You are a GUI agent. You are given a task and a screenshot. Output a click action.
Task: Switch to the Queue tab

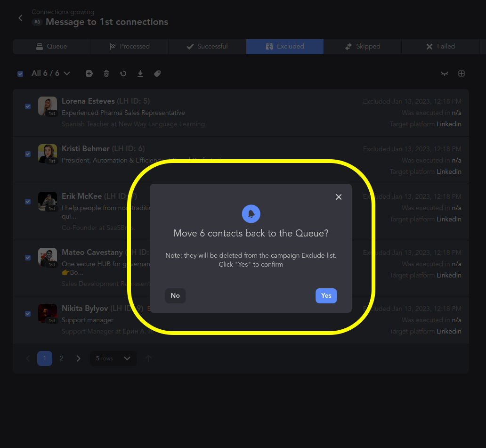tap(51, 46)
